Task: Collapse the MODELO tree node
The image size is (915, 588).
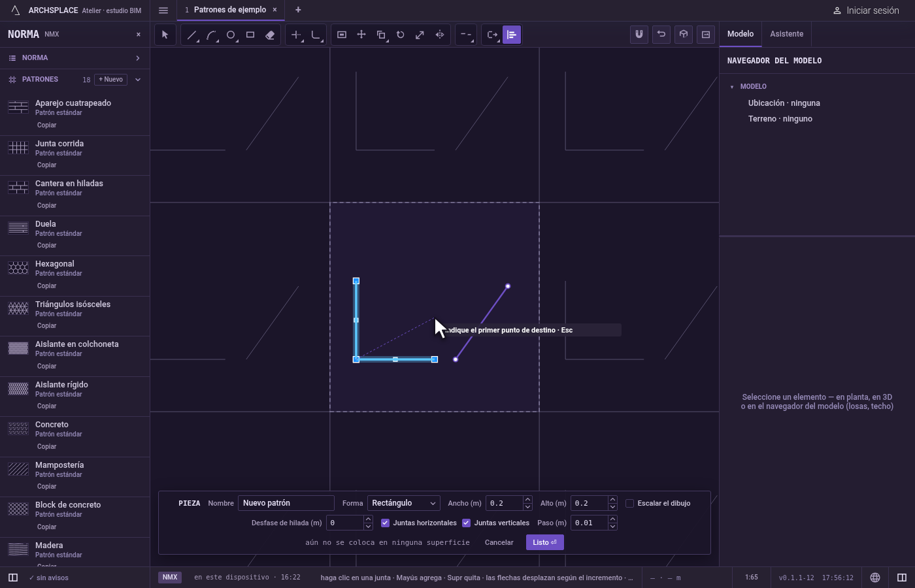Action: tap(732, 87)
